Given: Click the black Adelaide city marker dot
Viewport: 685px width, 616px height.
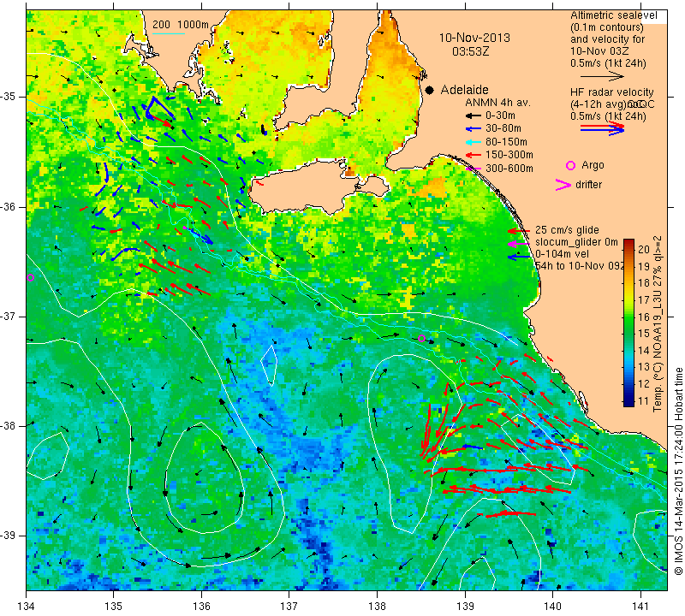Looking at the screenshot, I should pyautogui.click(x=430, y=90).
